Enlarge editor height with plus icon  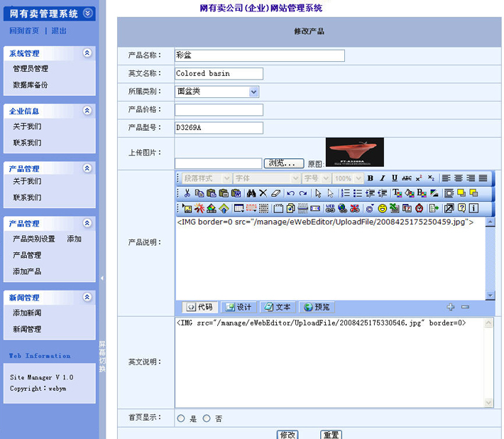[x=451, y=307]
